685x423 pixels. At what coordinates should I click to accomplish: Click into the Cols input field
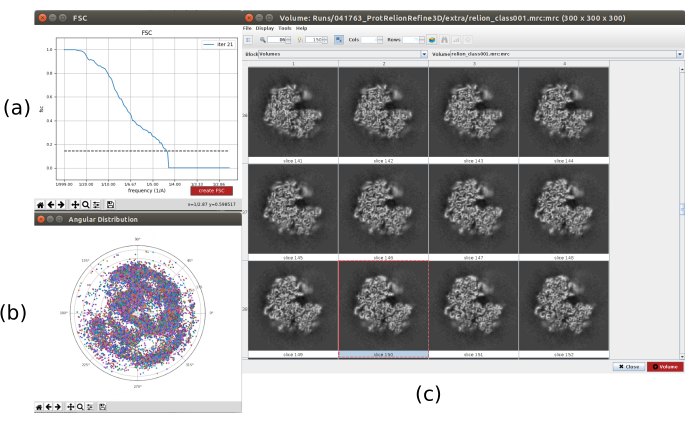pos(370,40)
